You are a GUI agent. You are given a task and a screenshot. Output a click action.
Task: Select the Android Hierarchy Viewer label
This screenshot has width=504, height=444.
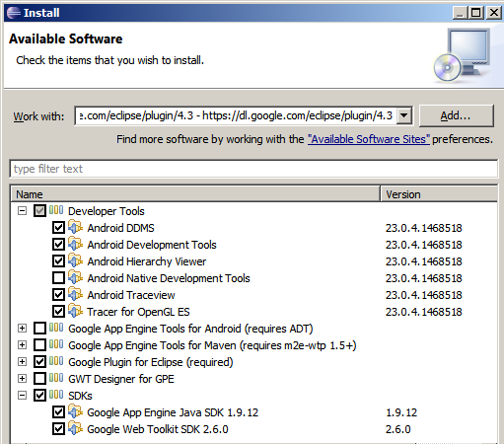[x=147, y=261]
